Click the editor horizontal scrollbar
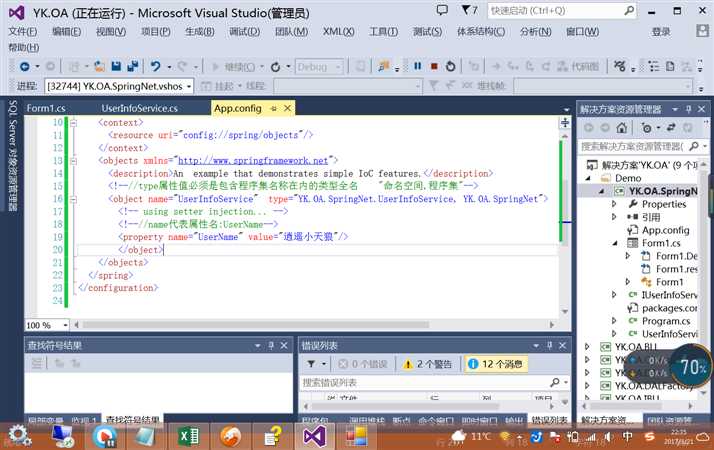 coord(255,325)
